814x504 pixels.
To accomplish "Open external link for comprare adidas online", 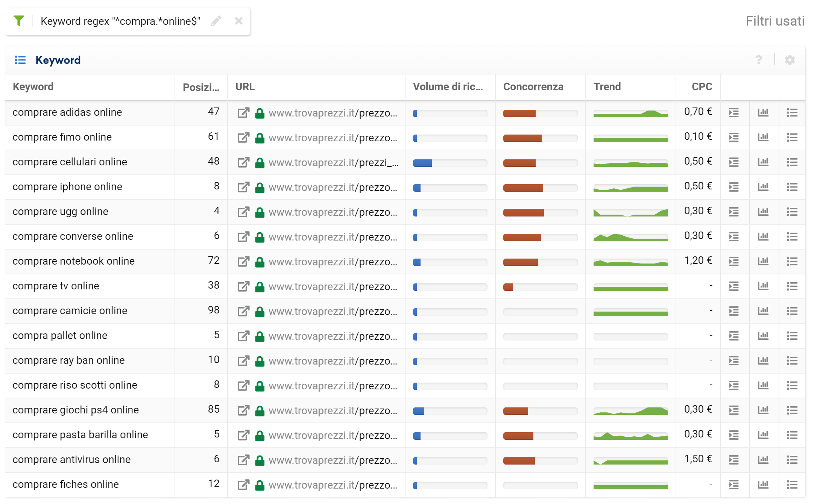I will pyautogui.click(x=243, y=113).
